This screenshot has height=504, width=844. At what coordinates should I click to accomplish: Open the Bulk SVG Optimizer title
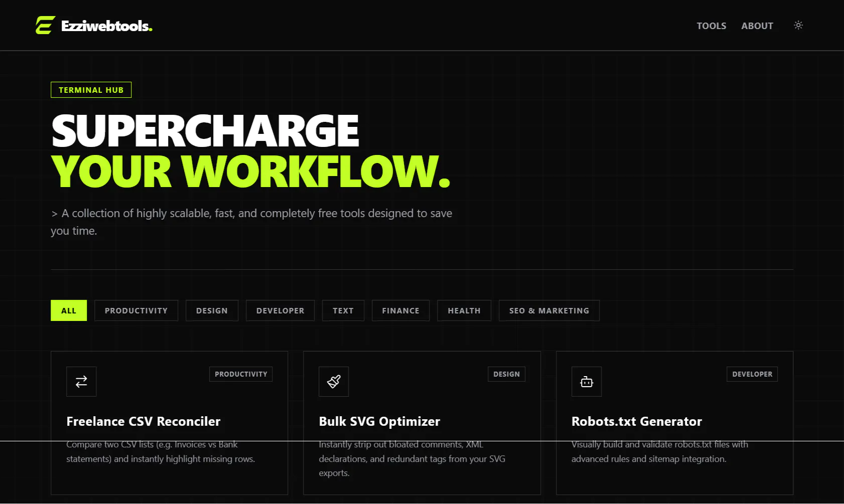click(379, 421)
